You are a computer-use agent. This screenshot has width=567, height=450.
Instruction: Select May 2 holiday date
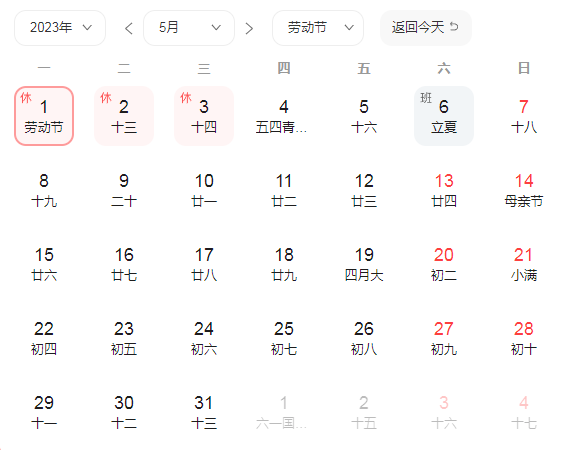[124, 116]
